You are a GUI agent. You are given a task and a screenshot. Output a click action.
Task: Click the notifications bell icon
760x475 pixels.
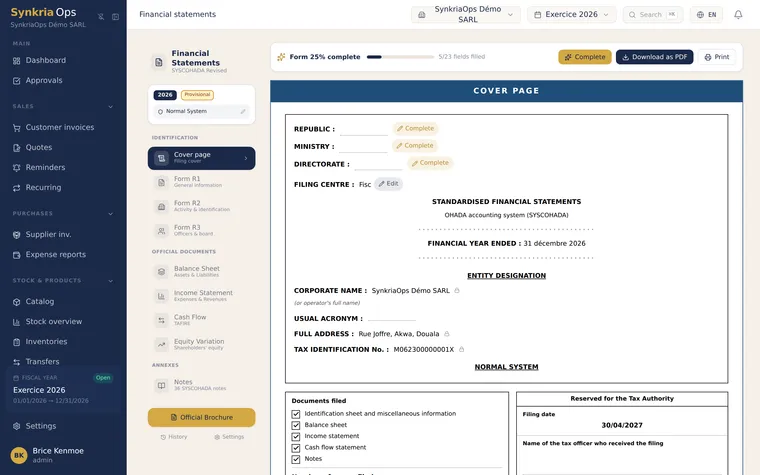tap(738, 15)
